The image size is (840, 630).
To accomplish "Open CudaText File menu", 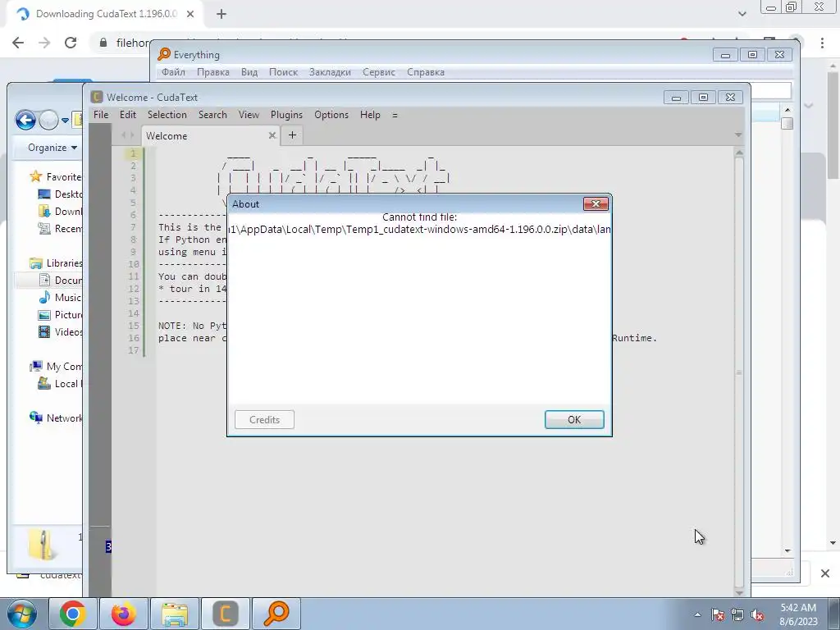I will point(101,115).
